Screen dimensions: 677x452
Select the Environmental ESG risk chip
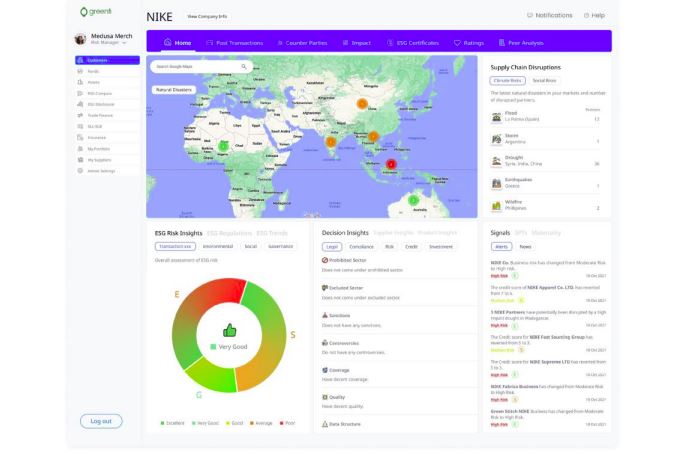tap(218, 247)
